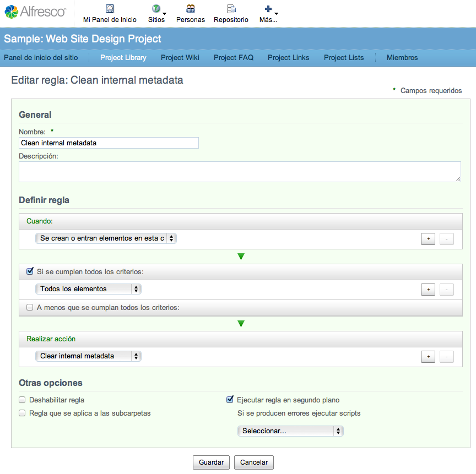Viewport: 476px width, 474px height.
Task: Enable A menos que se cumplan criterios
Action: (x=30, y=308)
